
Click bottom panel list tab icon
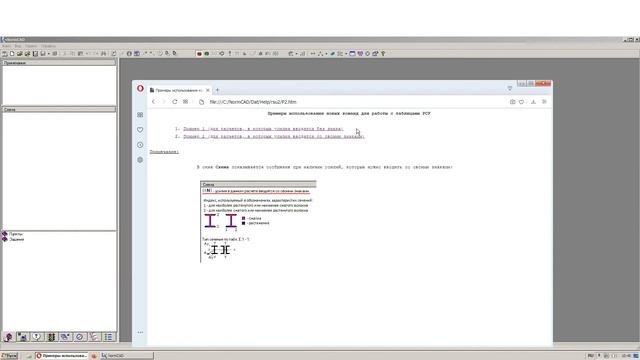[x=109, y=337]
